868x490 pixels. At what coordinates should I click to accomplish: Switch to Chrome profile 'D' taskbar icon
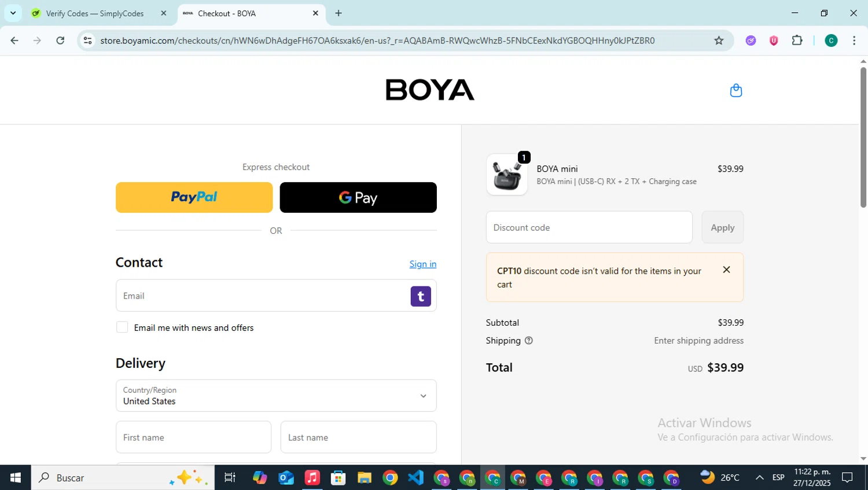671,478
